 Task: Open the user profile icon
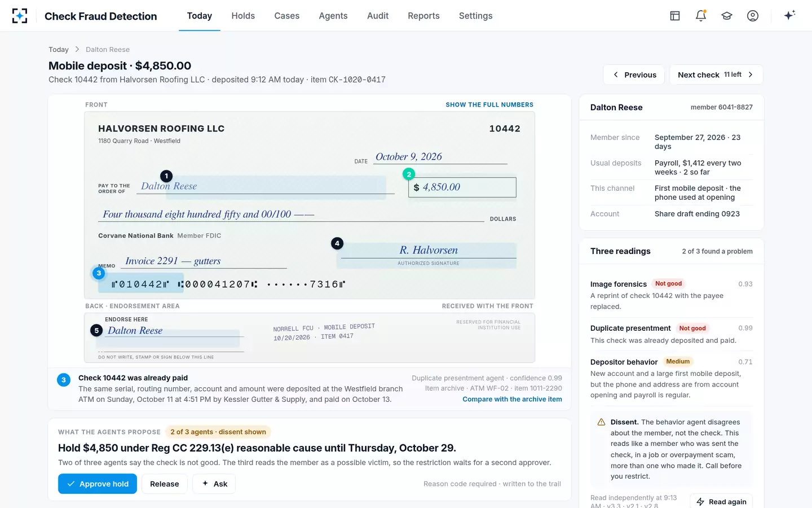pyautogui.click(x=753, y=16)
